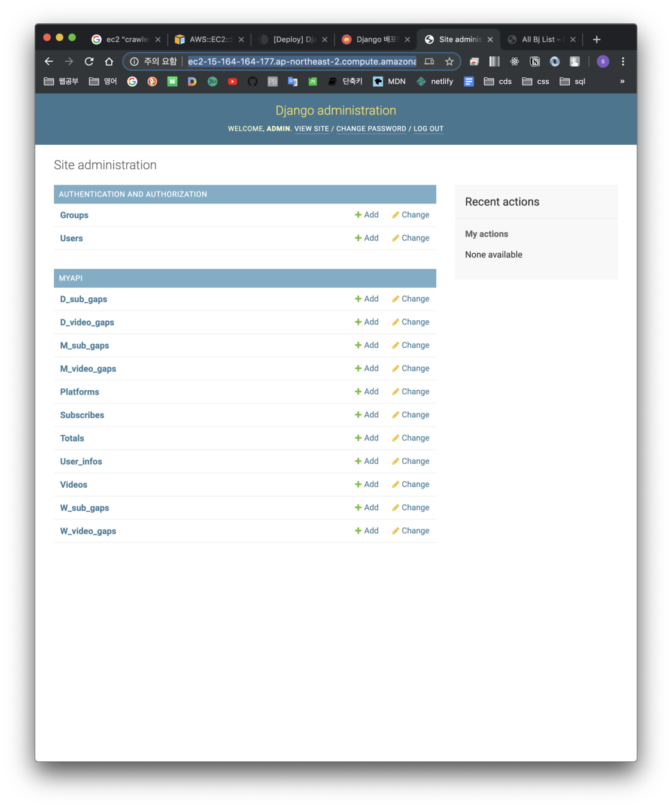The width and height of the screenshot is (672, 808).
Task: Click the browser forward arrow
Action: pyautogui.click(x=69, y=62)
